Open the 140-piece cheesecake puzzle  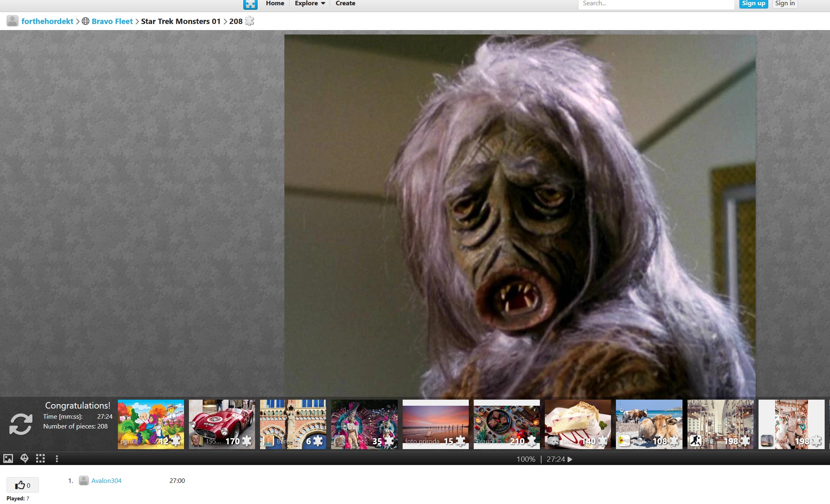(x=578, y=424)
